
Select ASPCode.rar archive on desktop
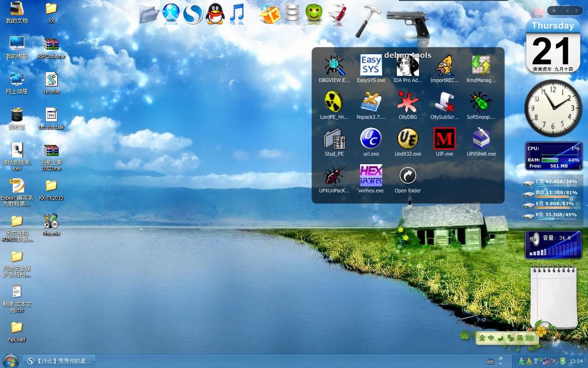51,48
